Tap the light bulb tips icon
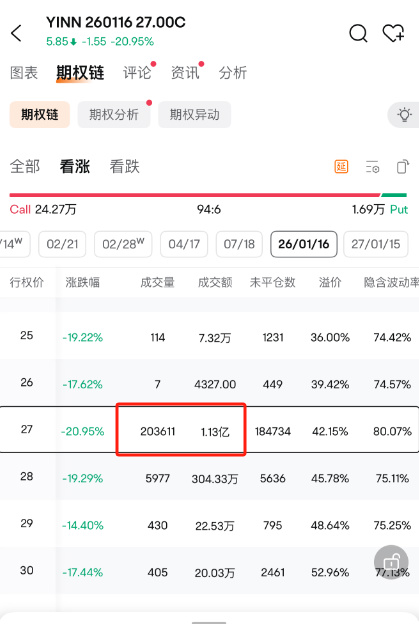Viewport: 419px width, 624px height. point(404,115)
